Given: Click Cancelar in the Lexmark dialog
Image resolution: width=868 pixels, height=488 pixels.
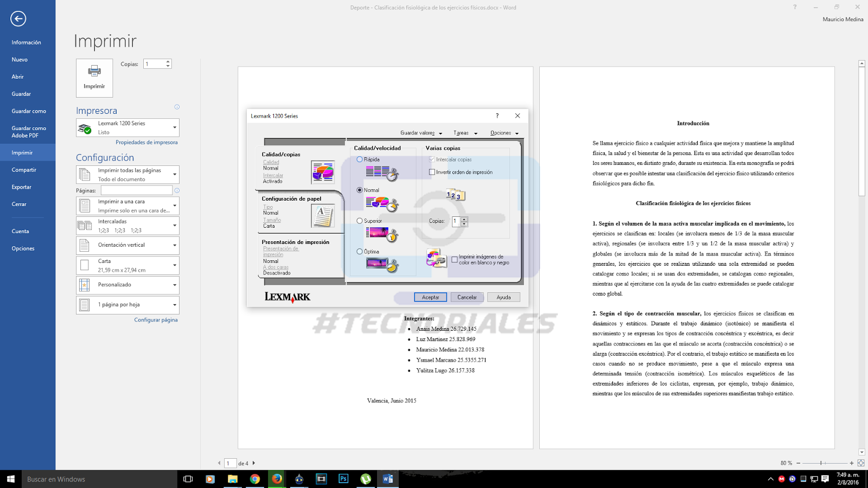Looking at the screenshot, I should point(467,297).
